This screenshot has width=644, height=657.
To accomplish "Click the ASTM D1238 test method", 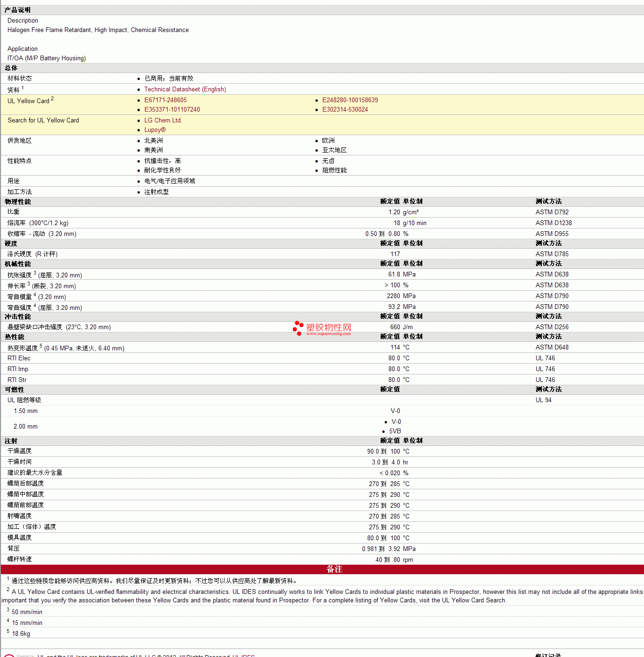I will point(554,223).
